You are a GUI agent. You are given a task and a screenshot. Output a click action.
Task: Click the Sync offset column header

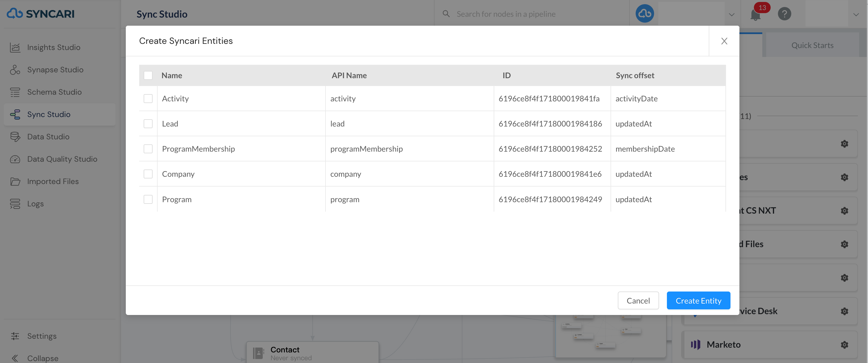(x=635, y=76)
